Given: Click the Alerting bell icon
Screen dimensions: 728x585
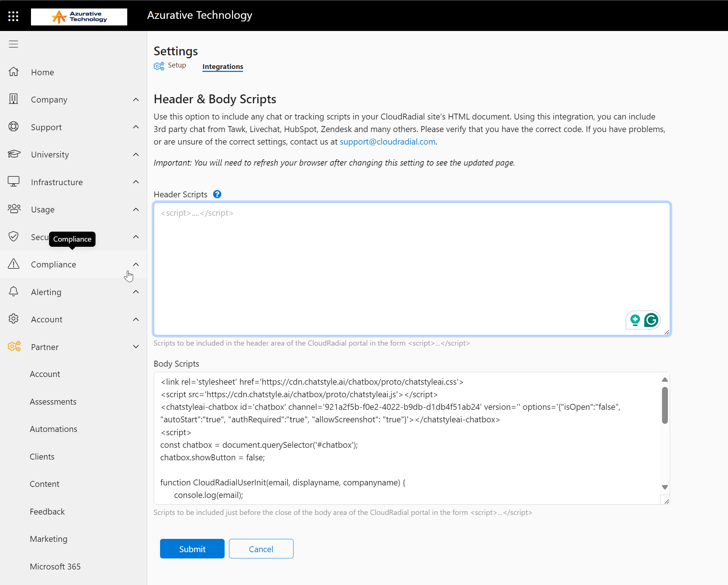Looking at the screenshot, I should tap(14, 291).
